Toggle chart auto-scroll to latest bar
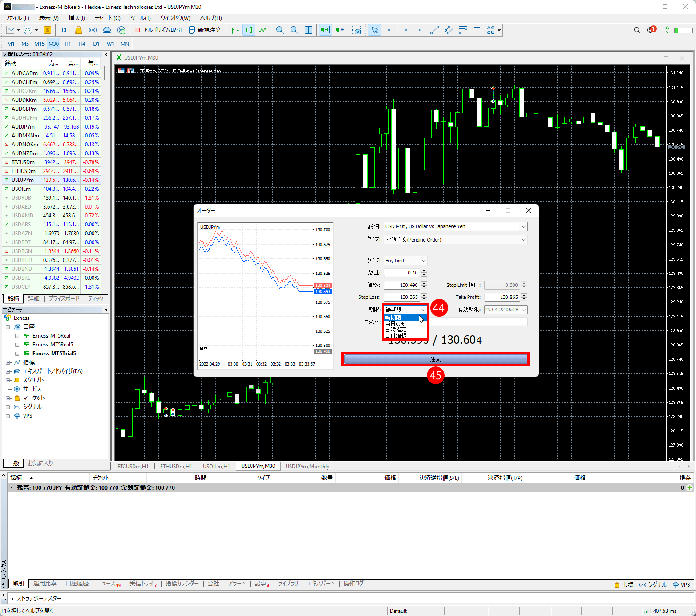Viewport: 696px width, 616px height. pyautogui.click(x=325, y=30)
